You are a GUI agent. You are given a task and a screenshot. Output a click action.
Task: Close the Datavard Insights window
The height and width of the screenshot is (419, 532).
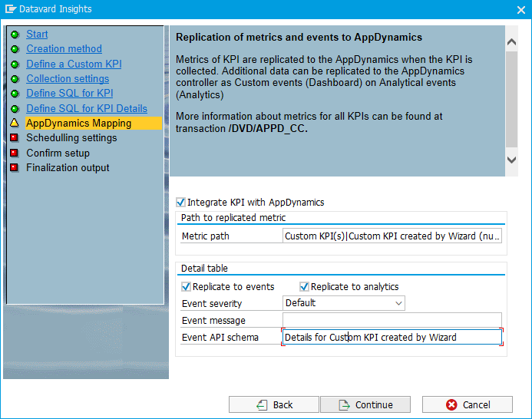coord(521,10)
